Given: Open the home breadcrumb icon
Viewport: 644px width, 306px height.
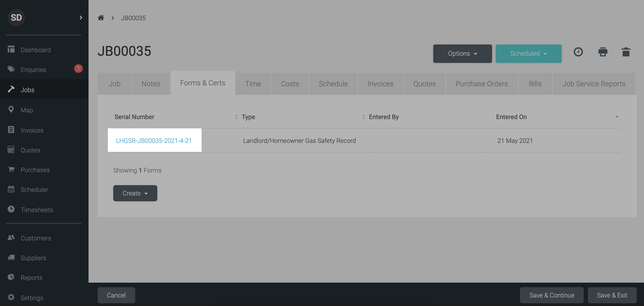Looking at the screenshot, I should pos(101,18).
